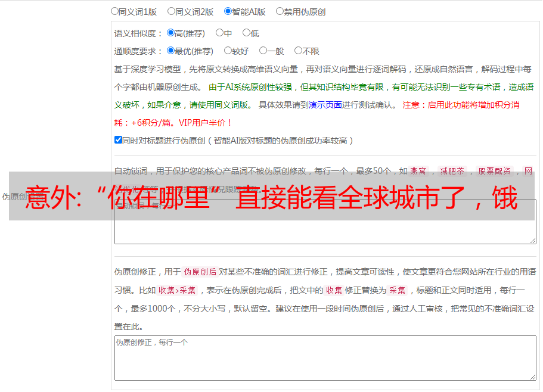Click the 伪原创修正 textarea resize handle
This screenshot has width=543, height=392.
(x=532, y=377)
